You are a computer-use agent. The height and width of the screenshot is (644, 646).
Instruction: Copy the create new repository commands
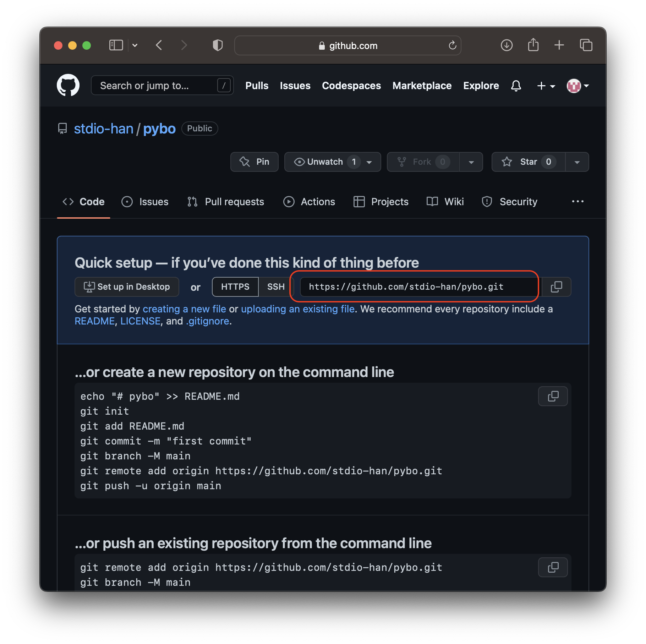pyautogui.click(x=553, y=396)
